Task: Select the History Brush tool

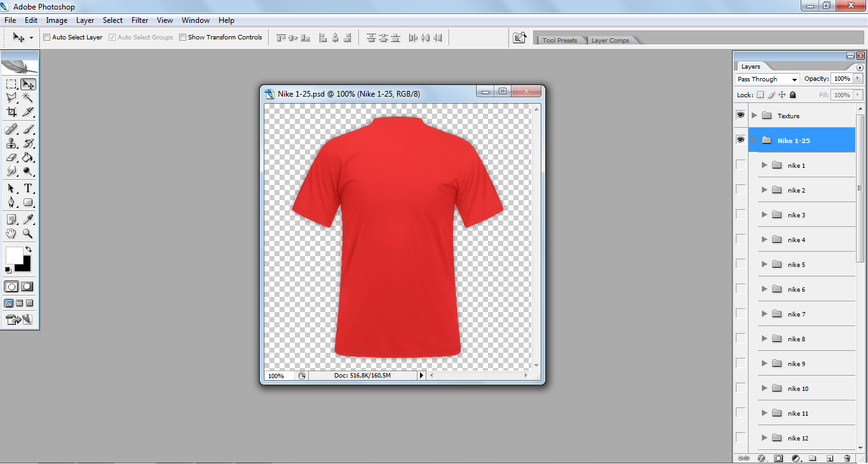Action: (28, 143)
